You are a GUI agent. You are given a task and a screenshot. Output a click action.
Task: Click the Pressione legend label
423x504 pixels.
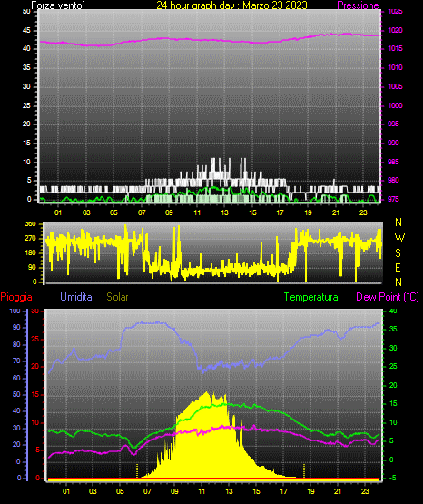[358, 5]
